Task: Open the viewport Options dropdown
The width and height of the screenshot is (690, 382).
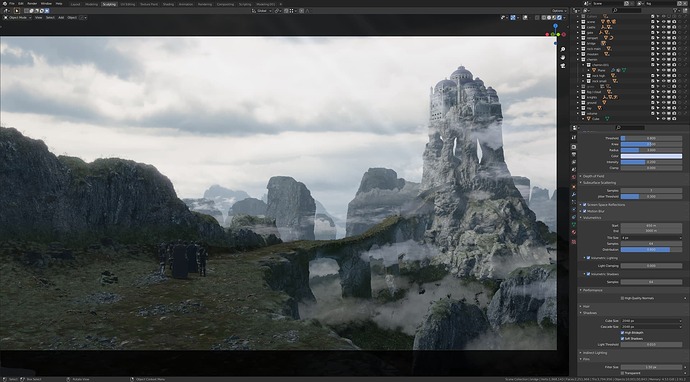Action: tap(559, 11)
